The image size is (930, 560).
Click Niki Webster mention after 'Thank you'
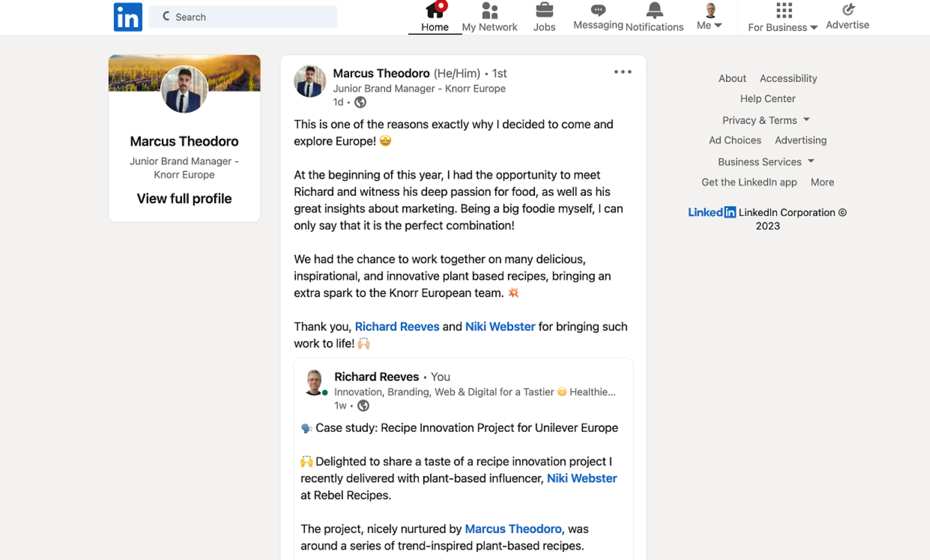[500, 327]
